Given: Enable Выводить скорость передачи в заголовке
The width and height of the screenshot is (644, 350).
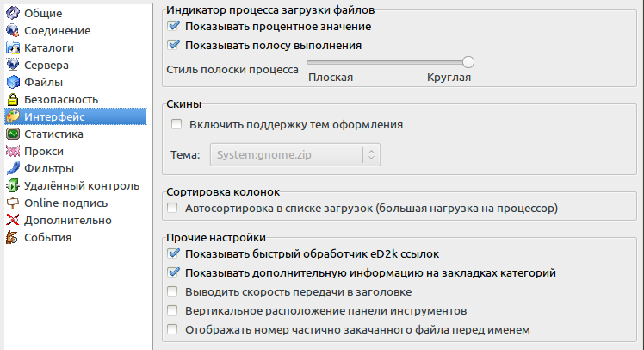Looking at the screenshot, I should [x=172, y=291].
